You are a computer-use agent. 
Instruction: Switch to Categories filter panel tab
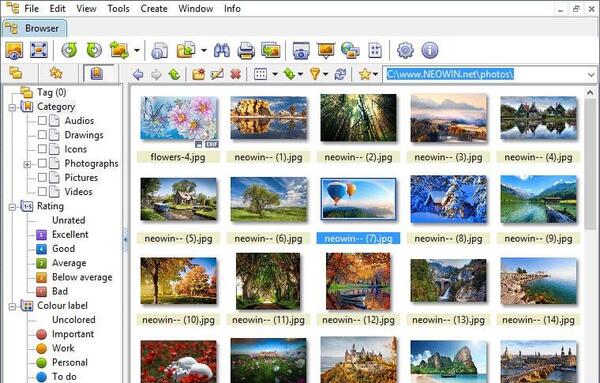coord(98,73)
